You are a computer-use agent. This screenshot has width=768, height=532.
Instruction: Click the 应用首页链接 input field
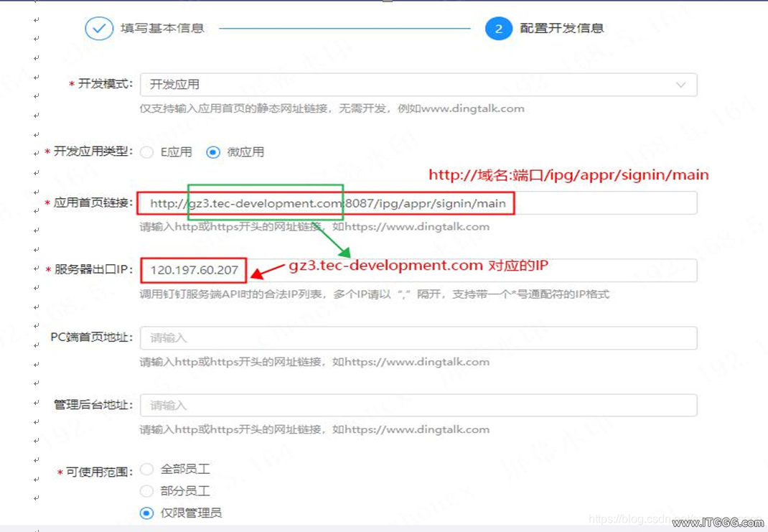[x=418, y=203]
